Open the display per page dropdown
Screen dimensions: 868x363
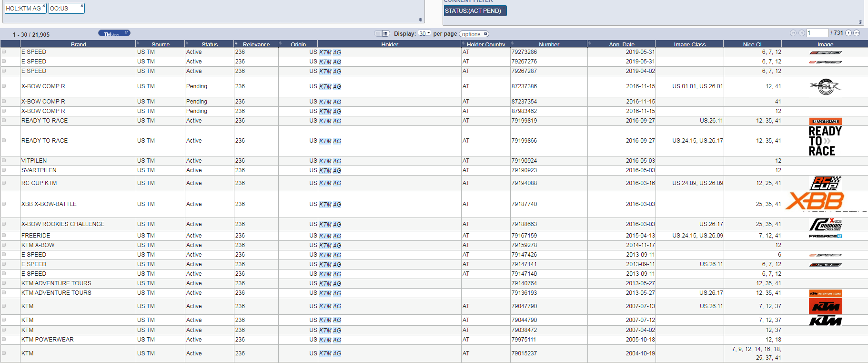tap(424, 33)
